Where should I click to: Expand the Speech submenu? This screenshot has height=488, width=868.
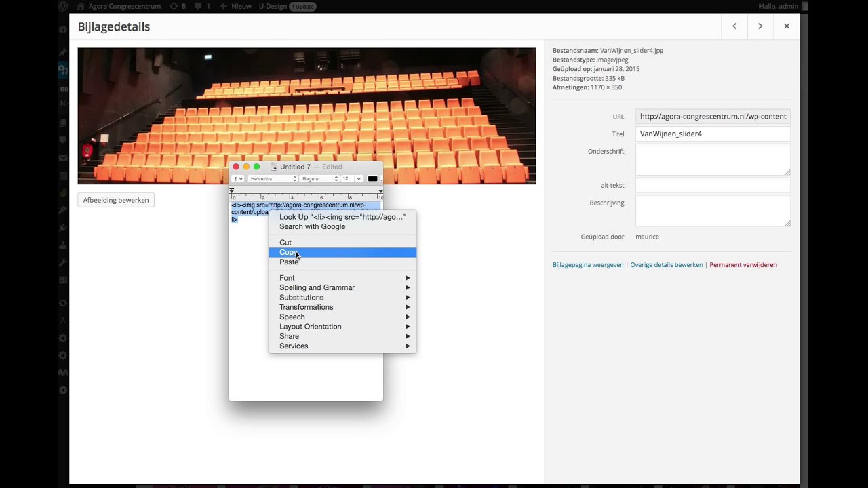(x=342, y=317)
